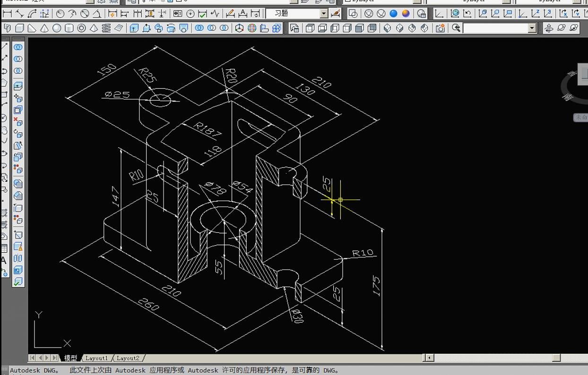
Task: Select the R187 dimension text
Action: (208, 130)
